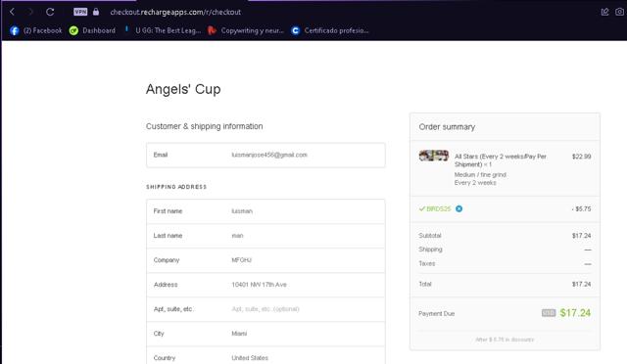Click the BIRDS25 discount code label

tap(438, 209)
